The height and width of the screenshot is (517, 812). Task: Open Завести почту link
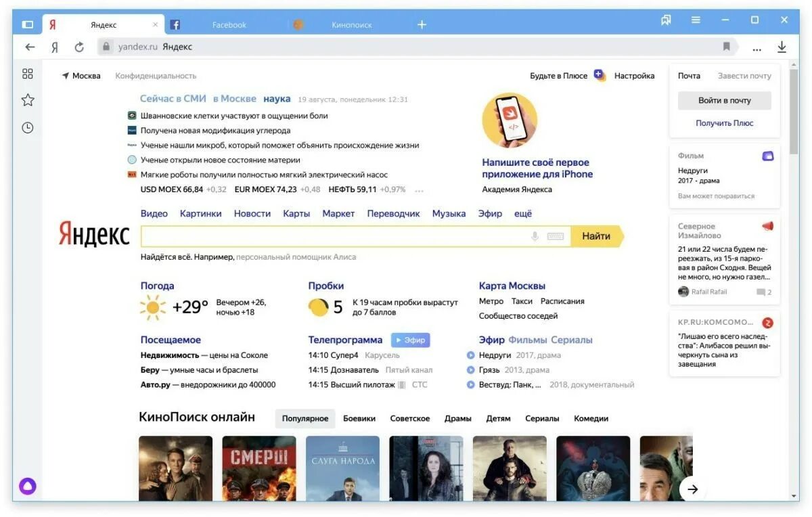click(744, 76)
